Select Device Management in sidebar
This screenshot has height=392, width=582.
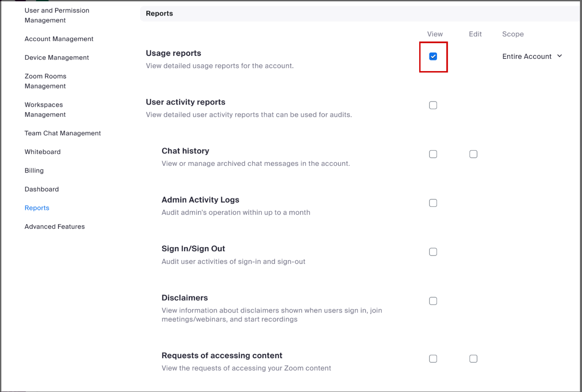[x=57, y=58]
